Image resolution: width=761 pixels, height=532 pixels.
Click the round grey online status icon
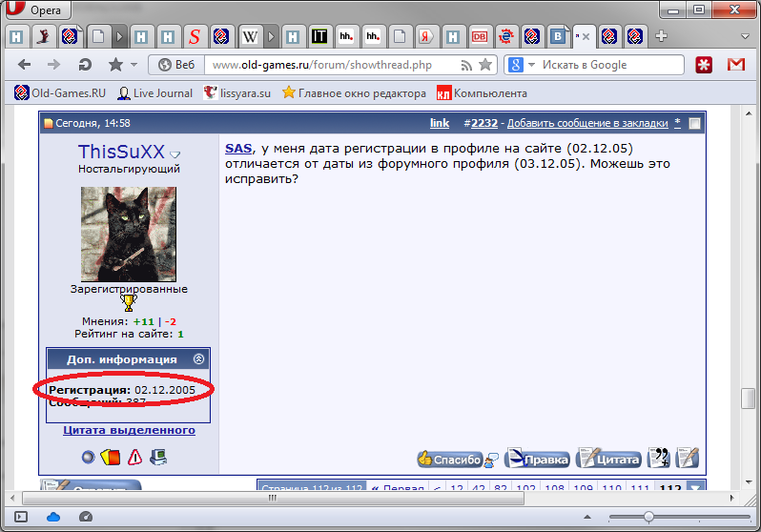88,457
